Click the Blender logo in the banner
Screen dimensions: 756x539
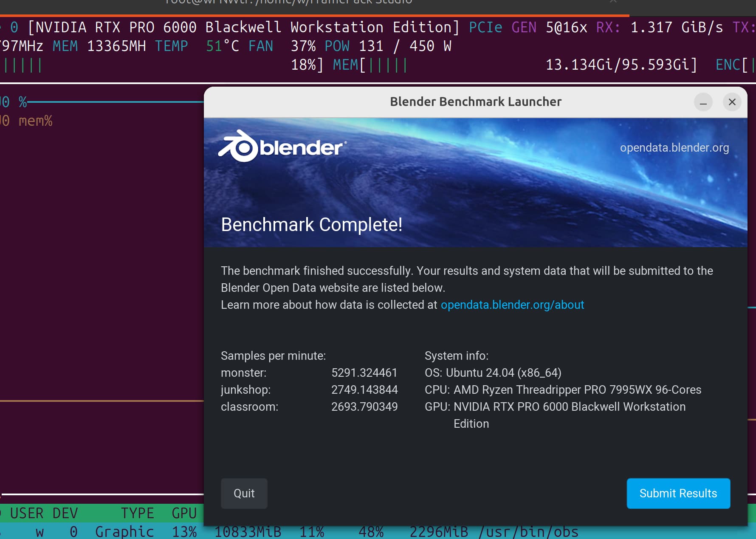(282, 147)
